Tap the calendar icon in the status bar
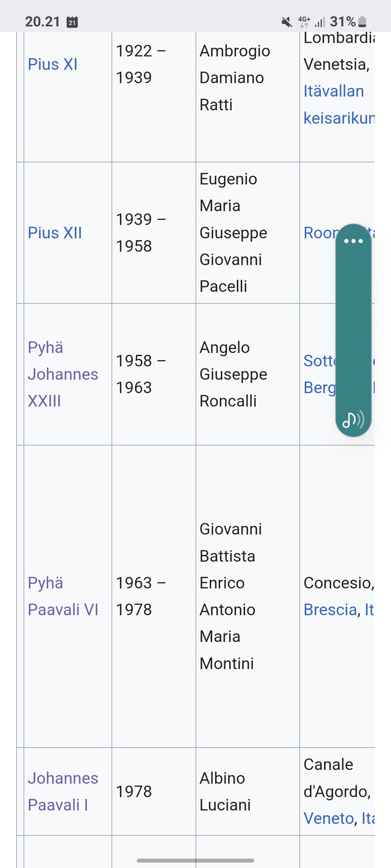The width and height of the screenshot is (391, 868). (72, 22)
